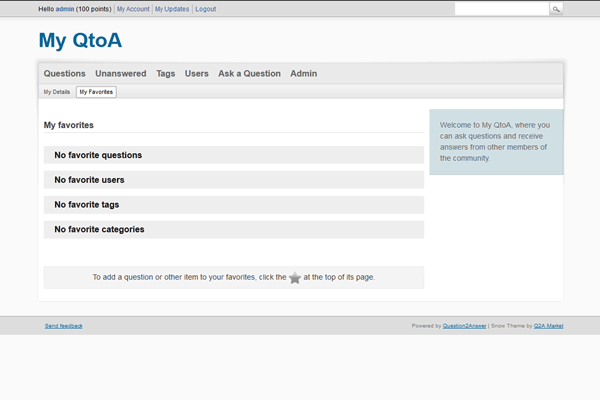The image size is (600, 400).
Task: Open the Question2Answer footer link
Action: point(464,326)
